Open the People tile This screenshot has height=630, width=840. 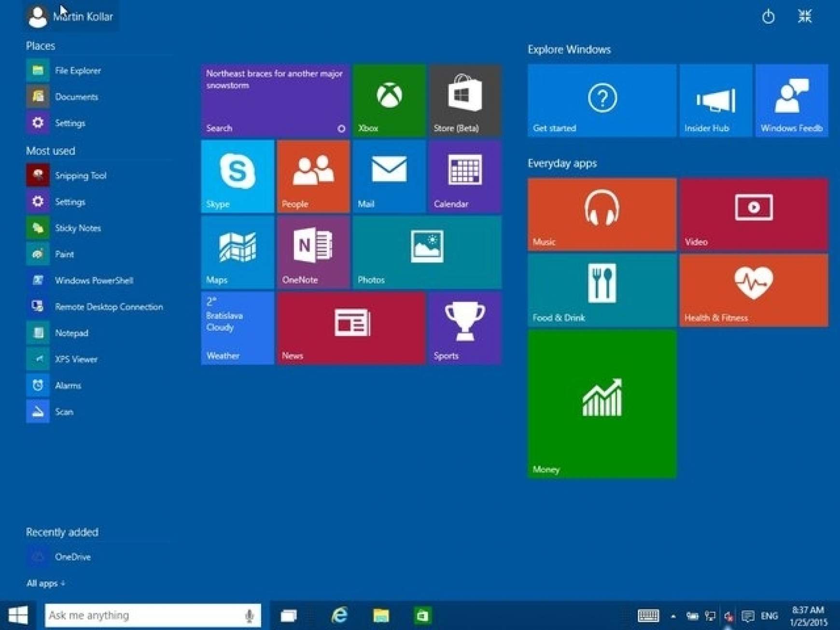313,176
